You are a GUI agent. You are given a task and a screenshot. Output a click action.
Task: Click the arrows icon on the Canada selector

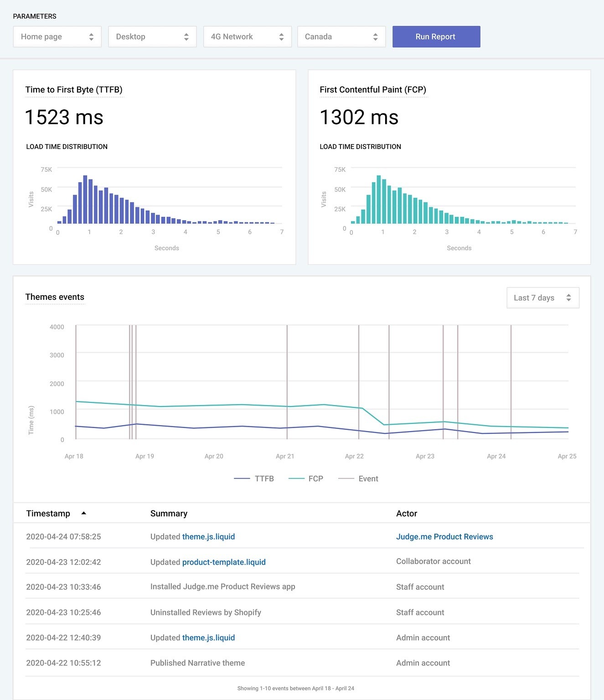click(375, 36)
